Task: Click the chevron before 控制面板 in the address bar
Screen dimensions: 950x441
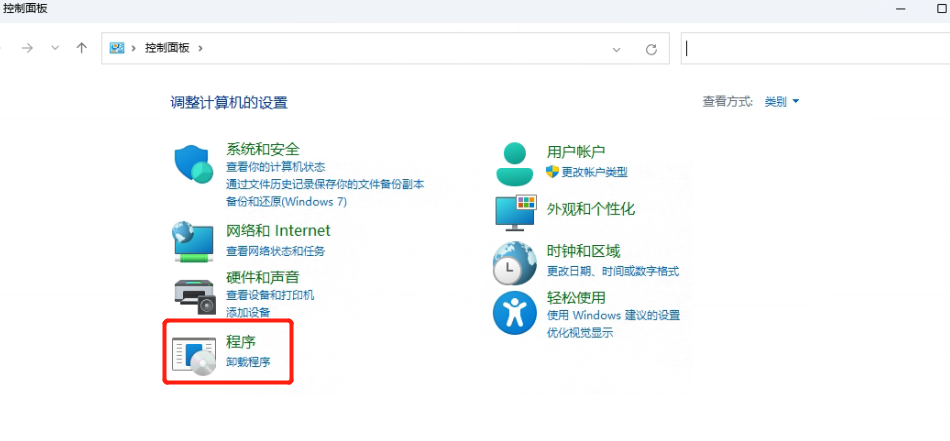Action: [133, 48]
